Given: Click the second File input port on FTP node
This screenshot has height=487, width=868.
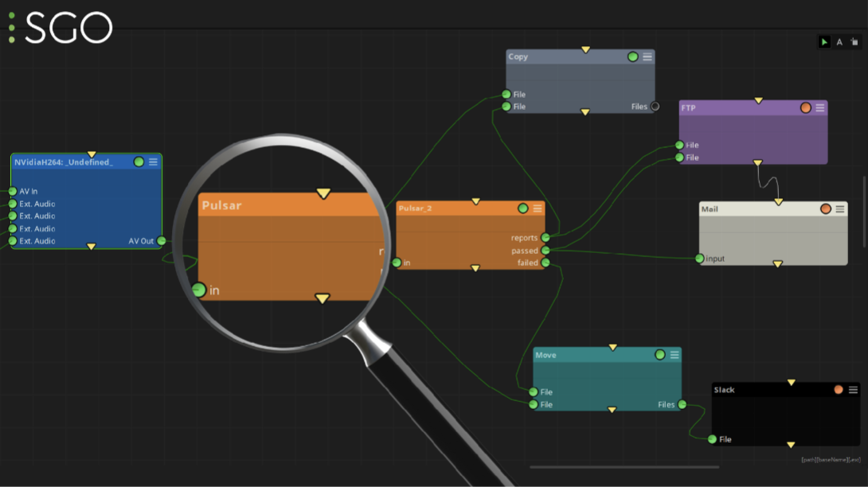Looking at the screenshot, I should pyautogui.click(x=679, y=158).
